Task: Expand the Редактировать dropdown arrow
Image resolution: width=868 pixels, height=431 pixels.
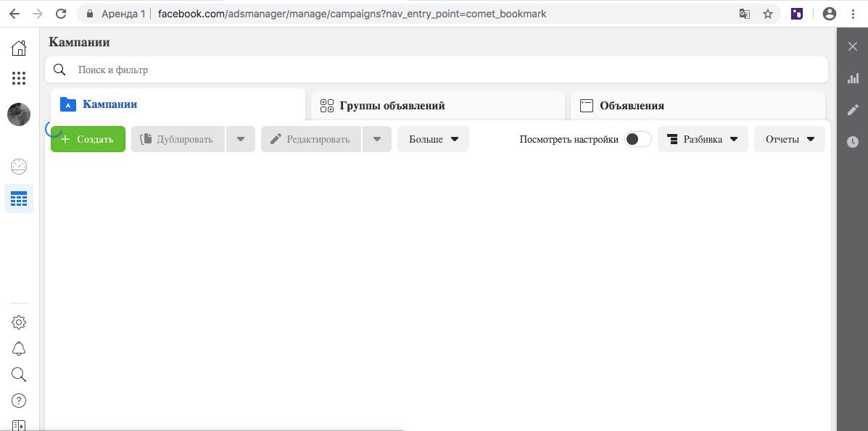Action: click(x=377, y=139)
